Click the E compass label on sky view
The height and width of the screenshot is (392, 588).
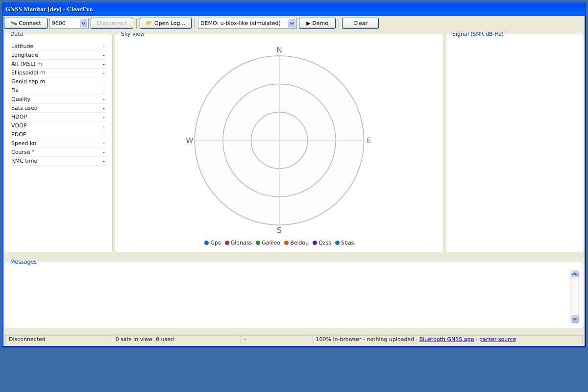click(369, 141)
